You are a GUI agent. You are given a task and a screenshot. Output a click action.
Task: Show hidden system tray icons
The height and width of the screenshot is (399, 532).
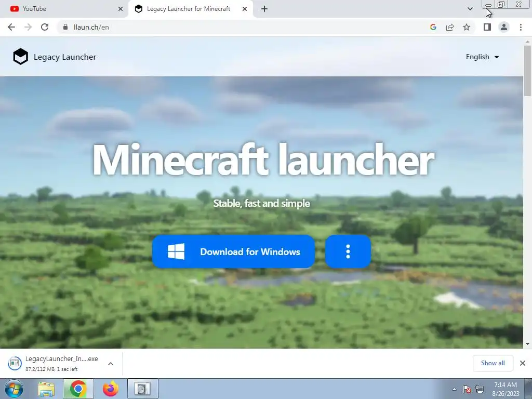pyautogui.click(x=454, y=389)
